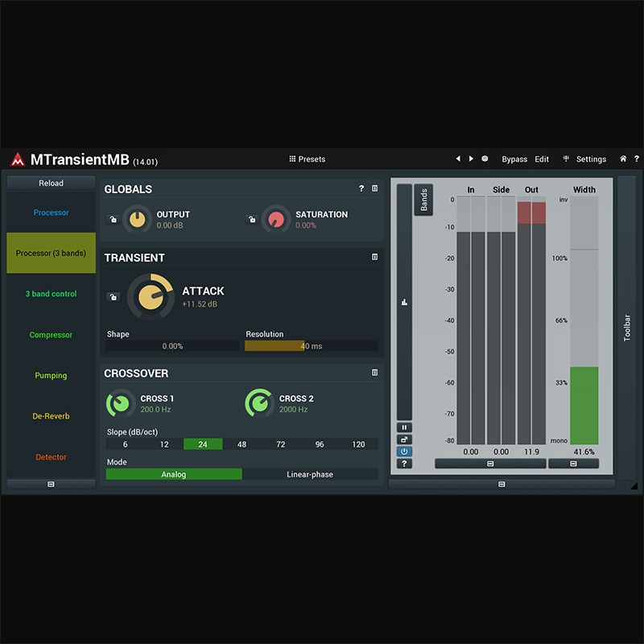This screenshot has width=644, height=644.
Task: Set slope to 24 dB/oct
Action: click(203, 444)
